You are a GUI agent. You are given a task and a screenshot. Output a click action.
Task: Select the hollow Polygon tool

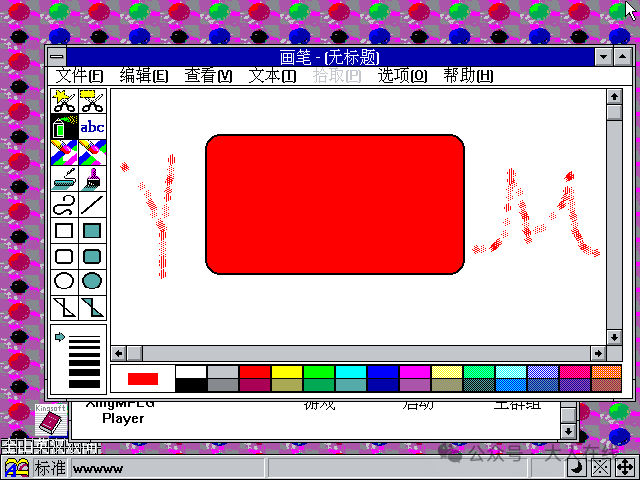click(64, 308)
